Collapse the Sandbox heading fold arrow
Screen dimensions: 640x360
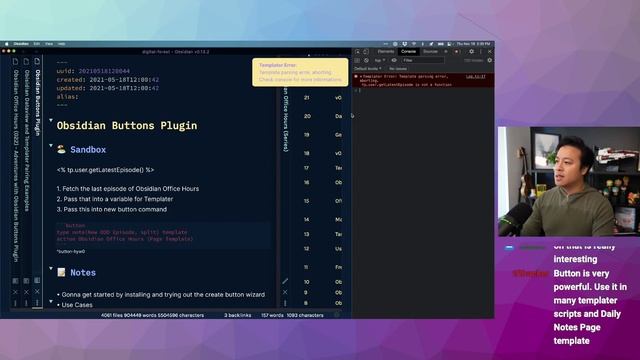tap(51, 145)
